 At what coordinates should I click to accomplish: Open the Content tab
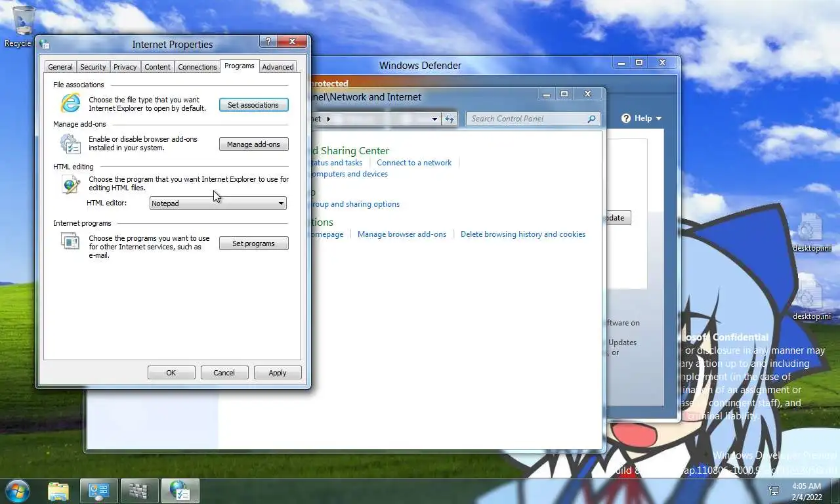tap(157, 67)
